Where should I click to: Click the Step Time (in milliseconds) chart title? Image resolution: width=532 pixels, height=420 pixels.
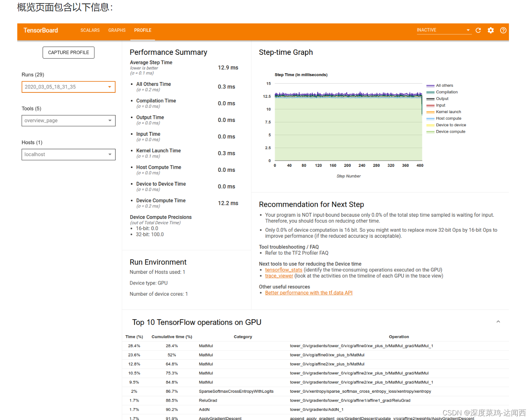coord(301,75)
